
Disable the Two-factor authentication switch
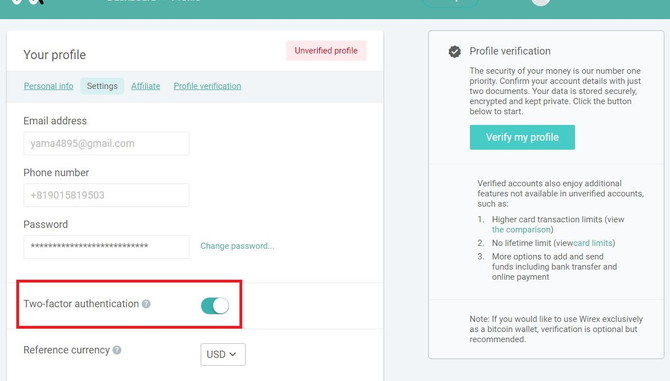click(215, 306)
